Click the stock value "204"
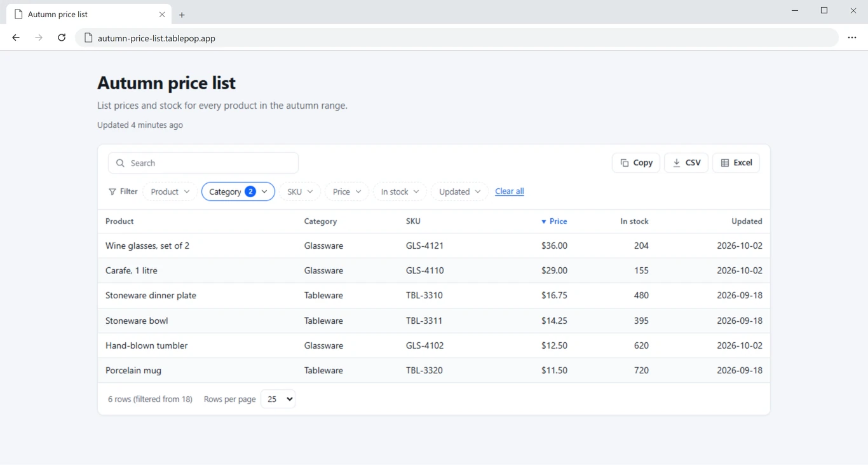Viewport: 868px width, 465px height. (641, 246)
